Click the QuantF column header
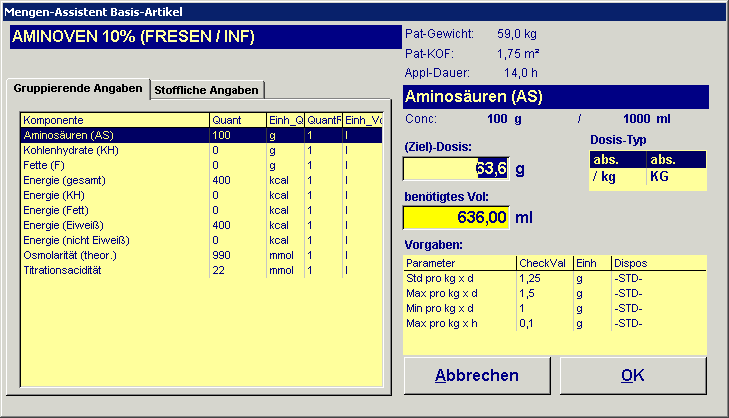This screenshot has height=418, width=729. point(324,120)
